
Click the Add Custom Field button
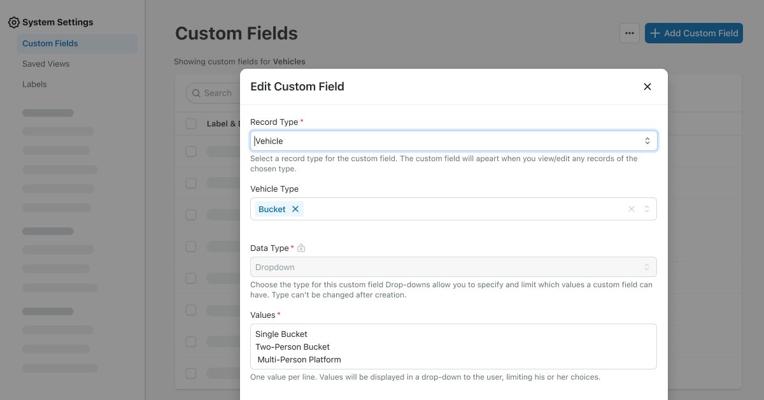coord(694,33)
